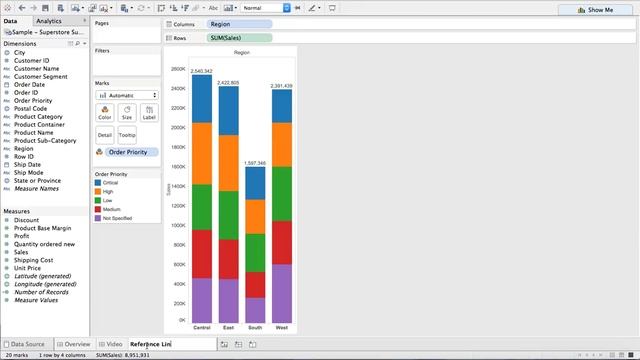The image size is (640, 360).
Task: Click the SUM(Sales) pill on Rows shelf
Action: tap(239, 38)
